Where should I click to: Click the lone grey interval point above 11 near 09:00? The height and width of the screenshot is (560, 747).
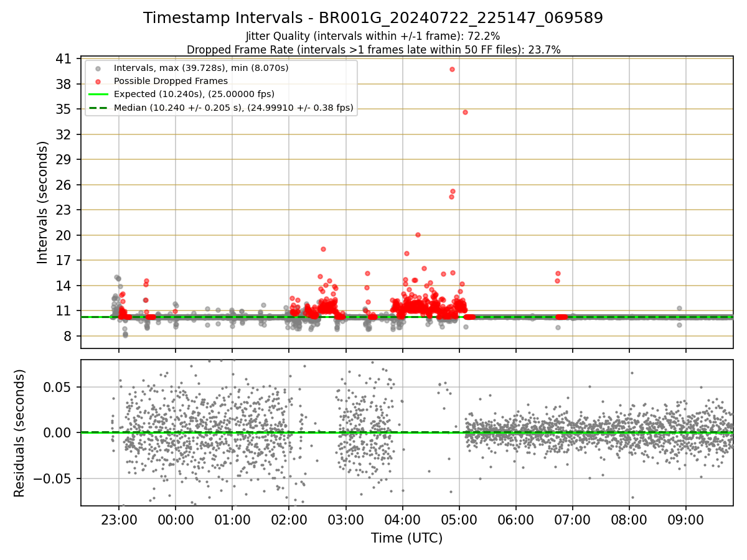[679, 308]
